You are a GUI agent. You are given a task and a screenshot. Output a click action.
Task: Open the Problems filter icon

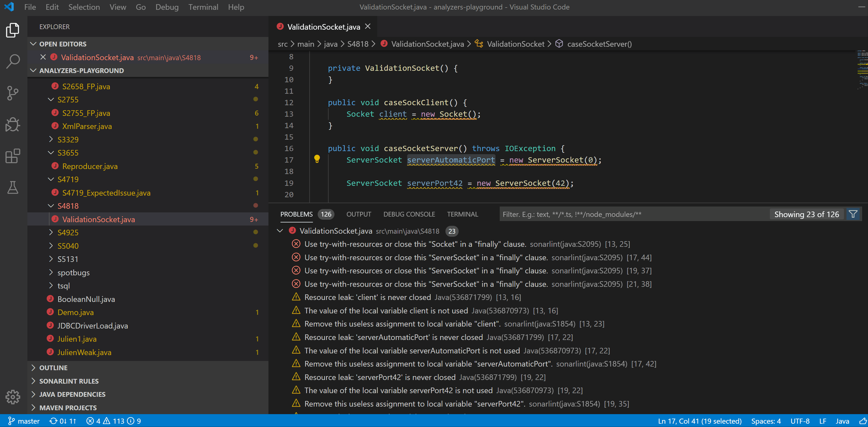pos(853,214)
